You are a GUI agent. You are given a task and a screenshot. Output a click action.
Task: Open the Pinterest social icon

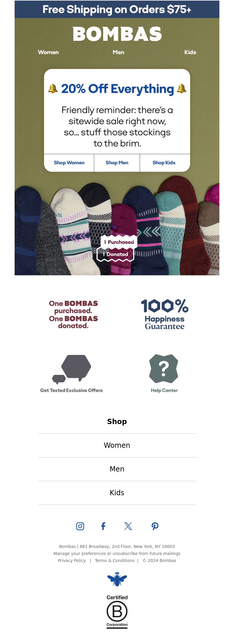click(155, 526)
